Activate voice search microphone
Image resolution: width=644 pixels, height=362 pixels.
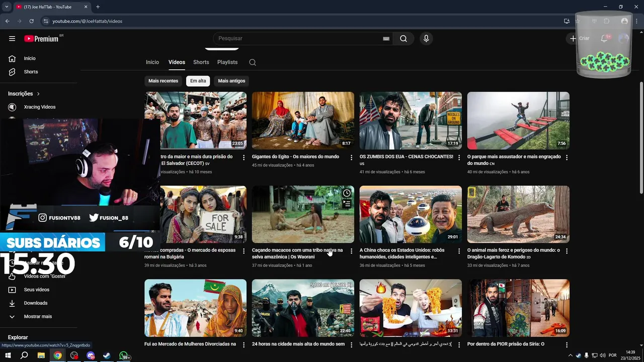click(x=426, y=39)
